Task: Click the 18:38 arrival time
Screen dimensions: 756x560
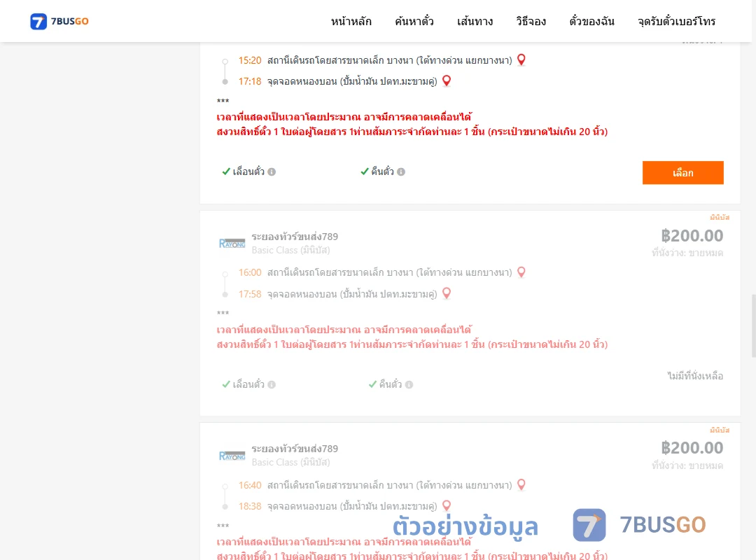Action: [250, 506]
